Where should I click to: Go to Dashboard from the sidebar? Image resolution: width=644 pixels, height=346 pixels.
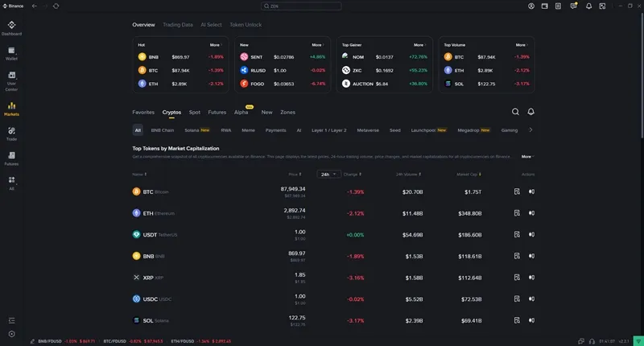[11, 28]
